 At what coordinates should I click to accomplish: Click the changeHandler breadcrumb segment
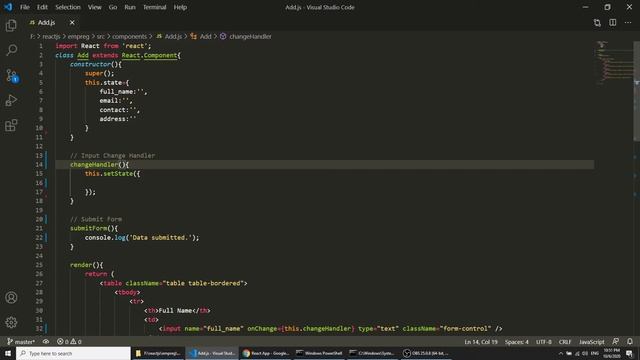point(246,36)
